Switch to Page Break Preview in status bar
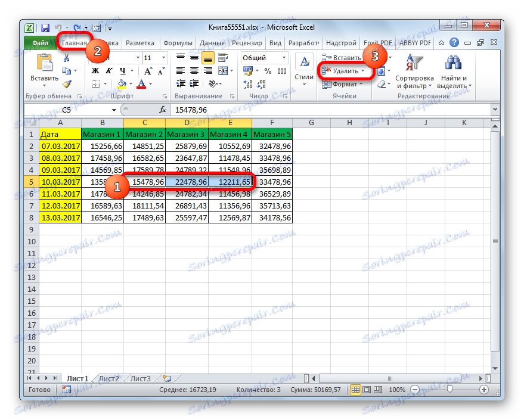This screenshot has height=420, width=524. (x=377, y=390)
